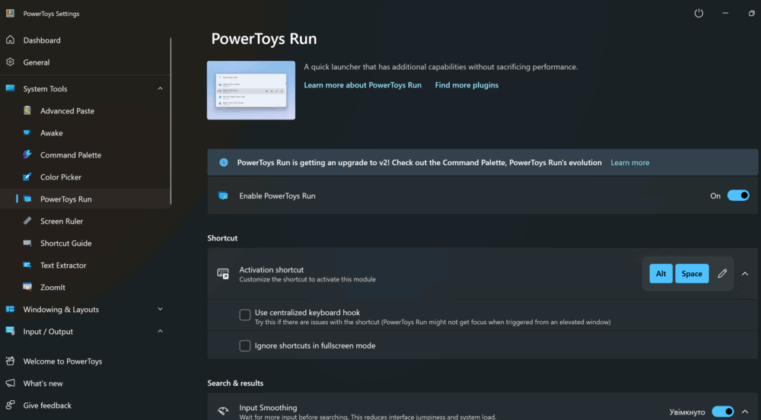Click the PowerToys Run sidebar icon
This screenshot has height=420, width=761.
tap(27, 199)
